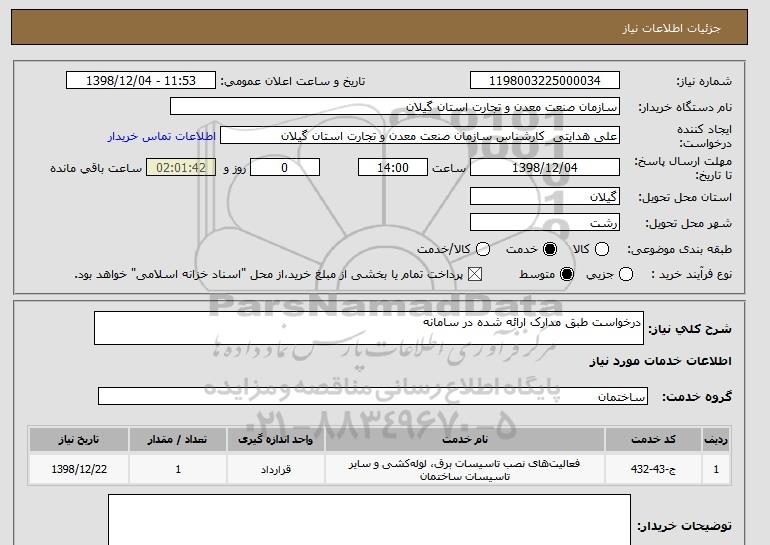Click the delivery city رشت field
The width and height of the screenshot is (770, 545).
coord(544,222)
